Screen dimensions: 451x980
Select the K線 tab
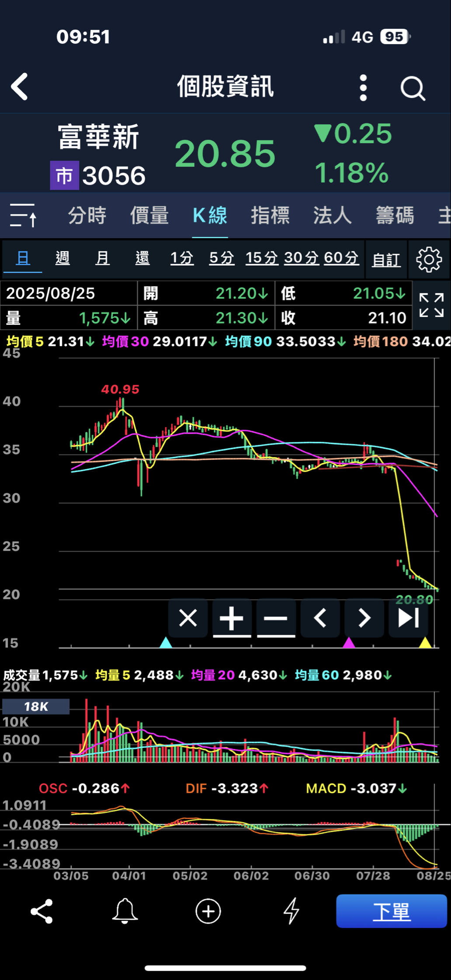point(210,215)
